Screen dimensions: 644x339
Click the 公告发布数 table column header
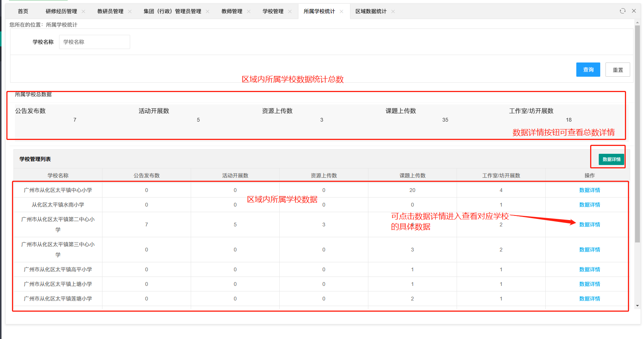click(147, 175)
